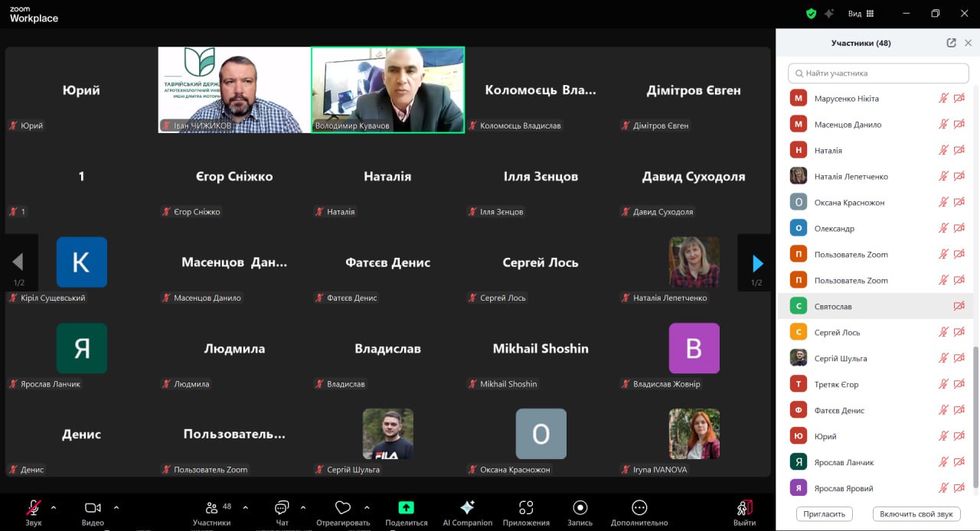The image size is (980, 531).
Task: Click the Zoom Workplace logo
Action: (34, 15)
